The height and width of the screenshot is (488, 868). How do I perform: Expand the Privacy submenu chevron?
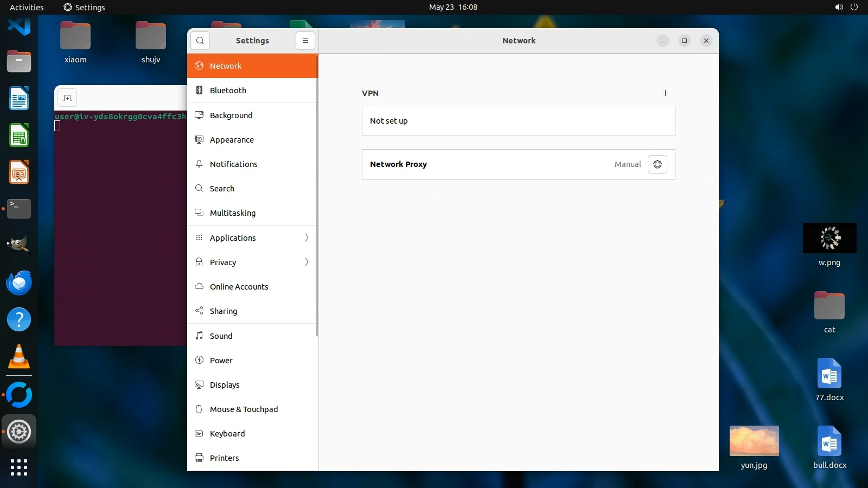click(x=307, y=262)
